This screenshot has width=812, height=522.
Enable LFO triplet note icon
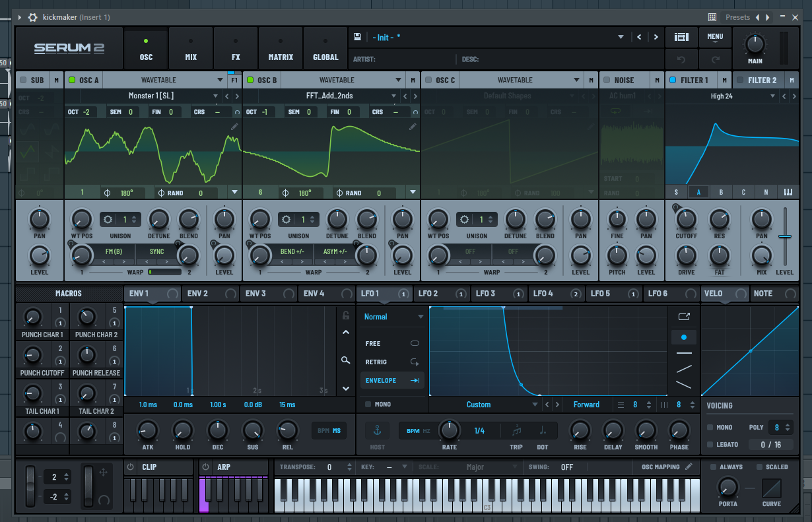pyautogui.click(x=516, y=430)
